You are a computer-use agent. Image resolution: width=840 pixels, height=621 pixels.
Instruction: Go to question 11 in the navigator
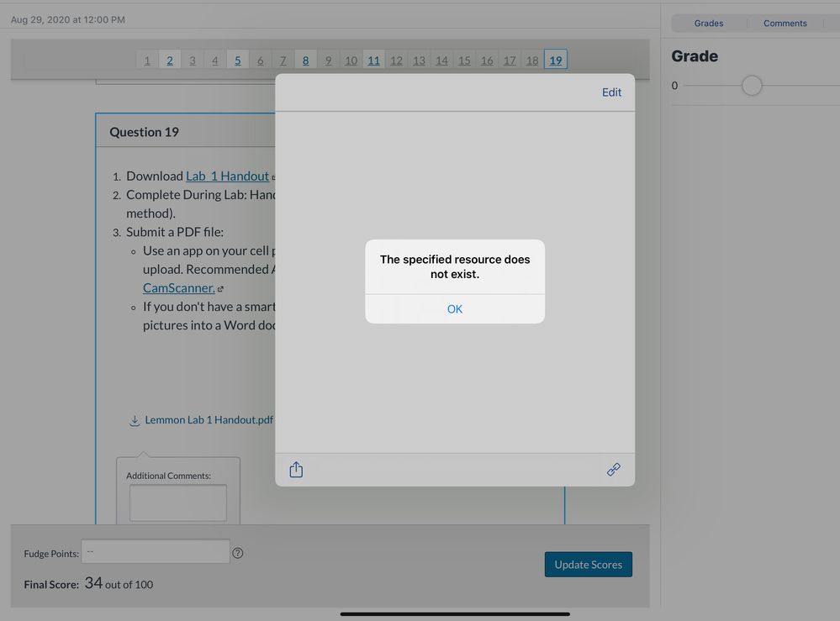(373, 60)
